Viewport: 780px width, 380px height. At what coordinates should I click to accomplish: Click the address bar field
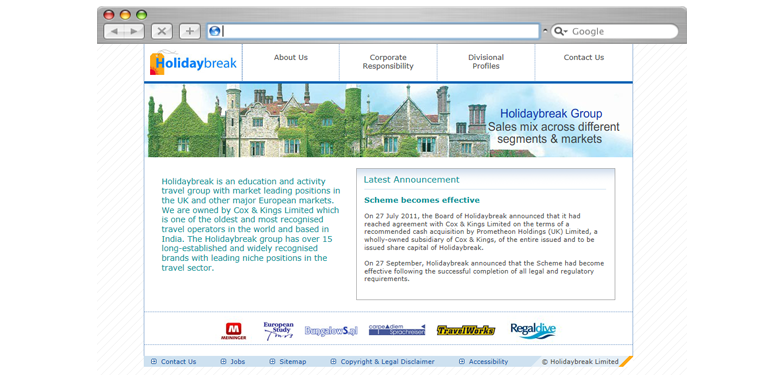(373, 31)
